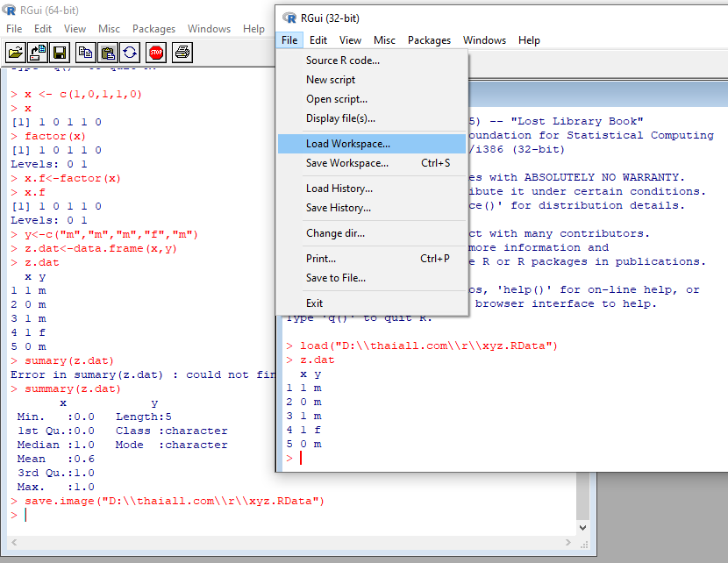This screenshot has width=728, height=563.
Task: Select New script in the File menu
Action: (330, 80)
